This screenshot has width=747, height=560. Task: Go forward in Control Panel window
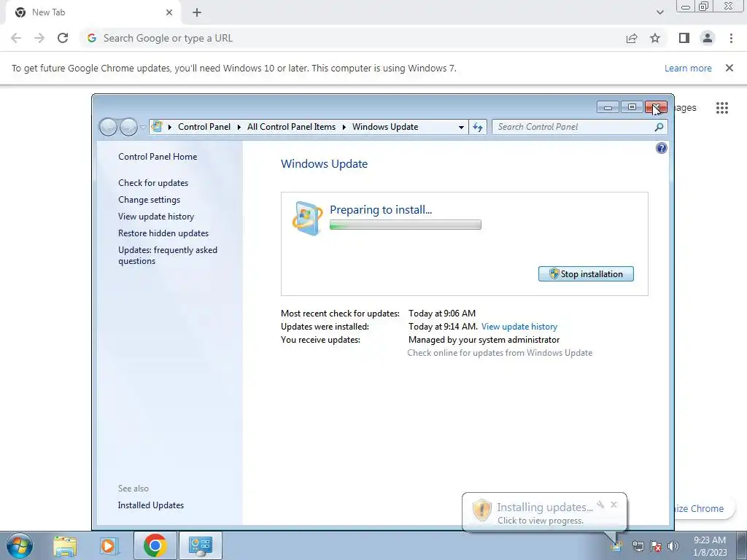click(128, 127)
